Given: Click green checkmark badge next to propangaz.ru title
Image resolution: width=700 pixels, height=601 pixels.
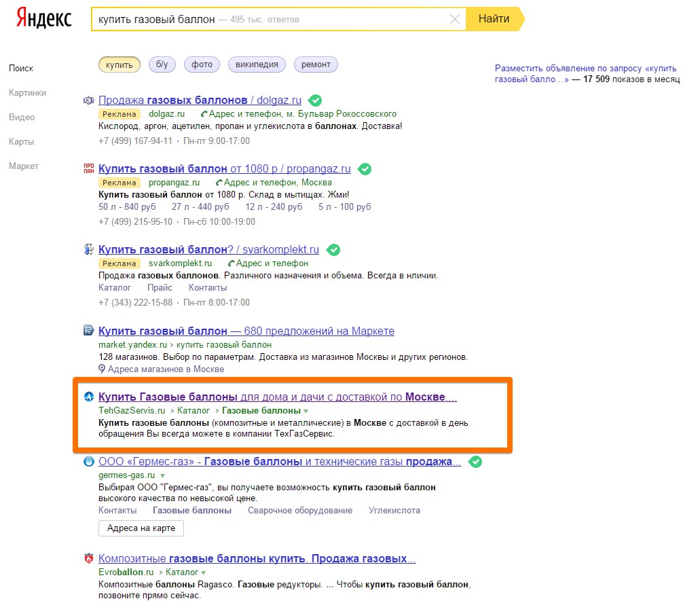Looking at the screenshot, I should [x=365, y=169].
